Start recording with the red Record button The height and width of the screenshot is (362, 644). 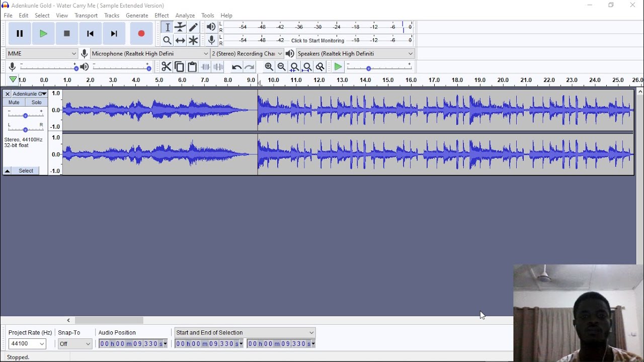tap(141, 34)
